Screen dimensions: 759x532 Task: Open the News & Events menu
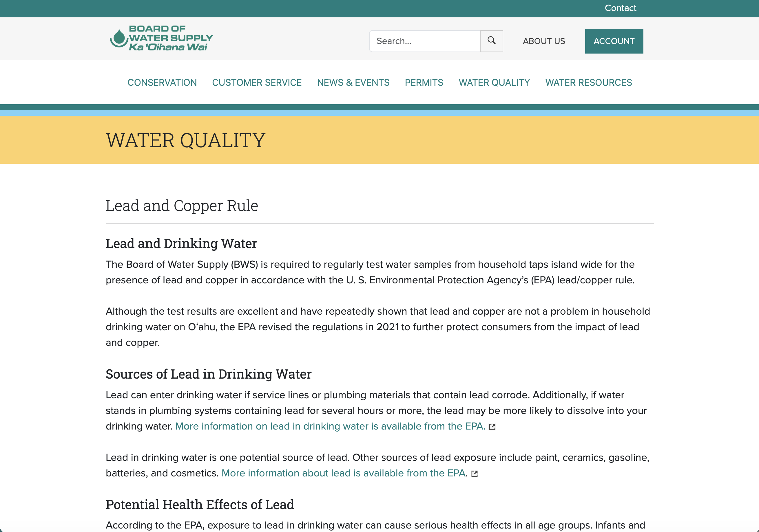tap(353, 82)
